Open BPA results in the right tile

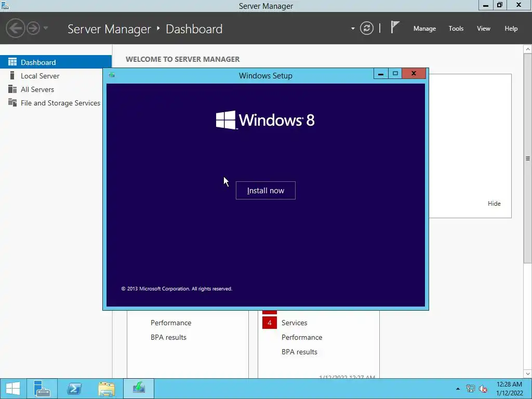[x=299, y=352]
